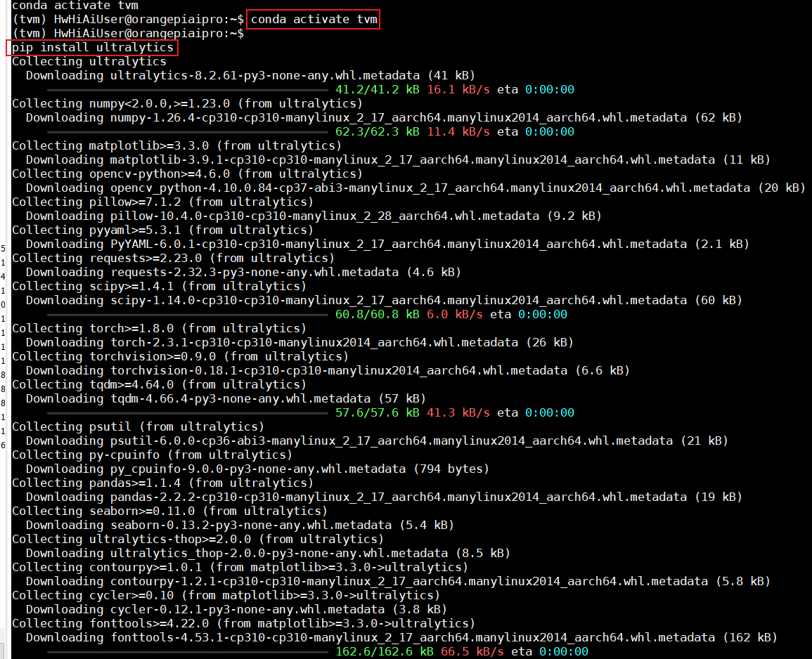The width and height of the screenshot is (812, 659).
Task: Click the scipy-1.14.0 download line
Action: [x=384, y=300]
